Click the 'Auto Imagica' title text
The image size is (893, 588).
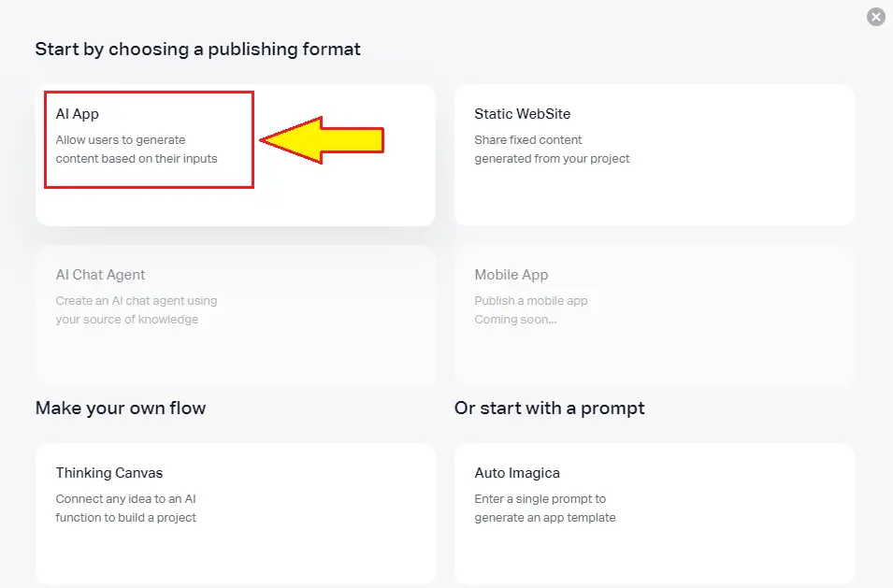tap(517, 473)
